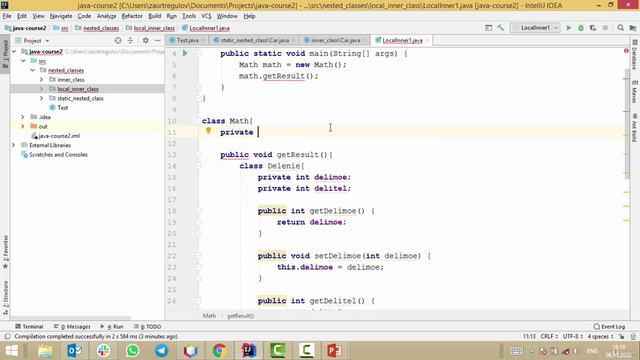Expand the .idea folder
The width and height of the screenshot is (640, 360).
click(x=23, y=117)
